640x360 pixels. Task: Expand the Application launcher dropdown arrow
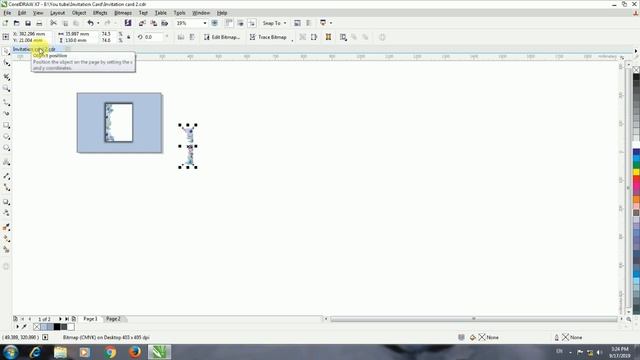[331, 23]
